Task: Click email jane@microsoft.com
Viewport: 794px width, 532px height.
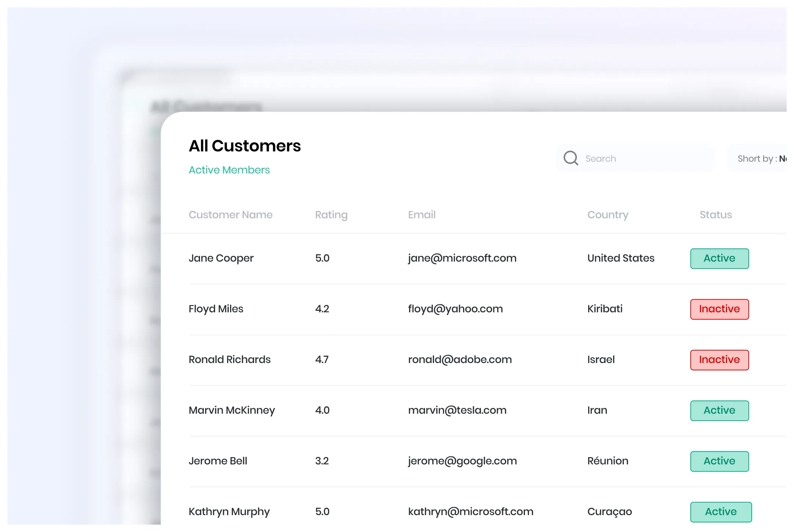Action: tap(462, 258)
